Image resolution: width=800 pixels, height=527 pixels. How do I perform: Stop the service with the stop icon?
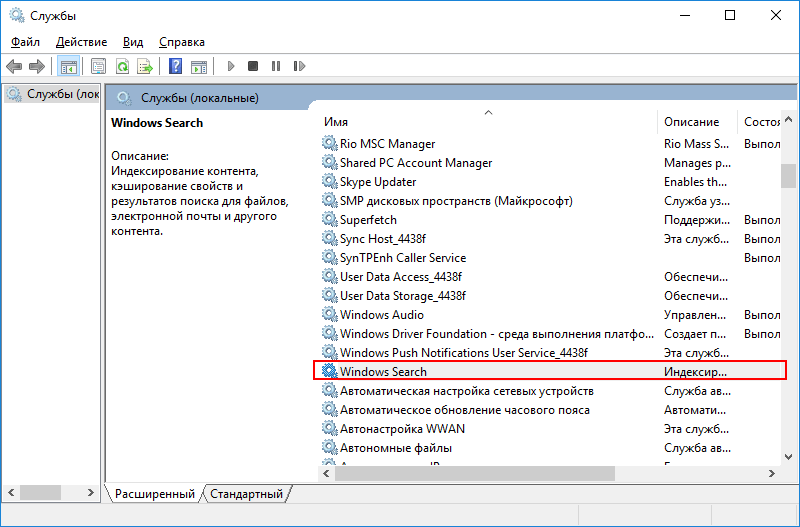[x=253, y=66]
